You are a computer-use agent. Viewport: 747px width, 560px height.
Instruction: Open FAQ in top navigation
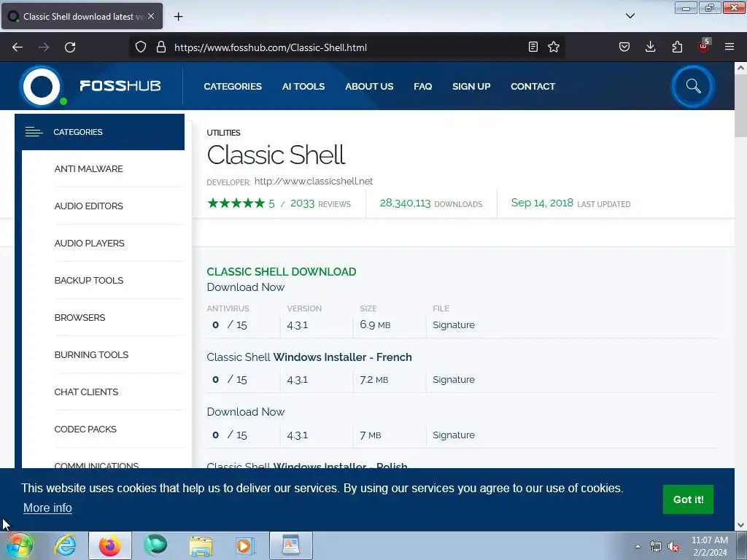pos(422,86)
